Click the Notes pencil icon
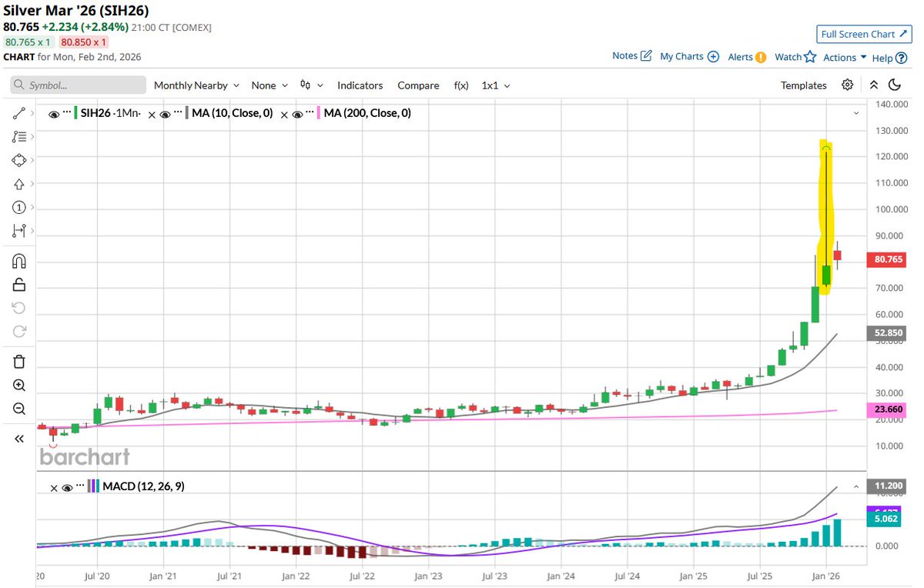Screen dimensions: 924x588 (x=646, y=56)
